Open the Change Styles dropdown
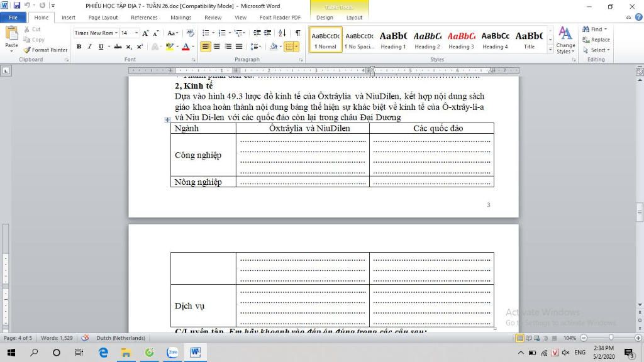The width and height of the screenshot is (644, 362). pyautogui.click(x=565, y=40)
